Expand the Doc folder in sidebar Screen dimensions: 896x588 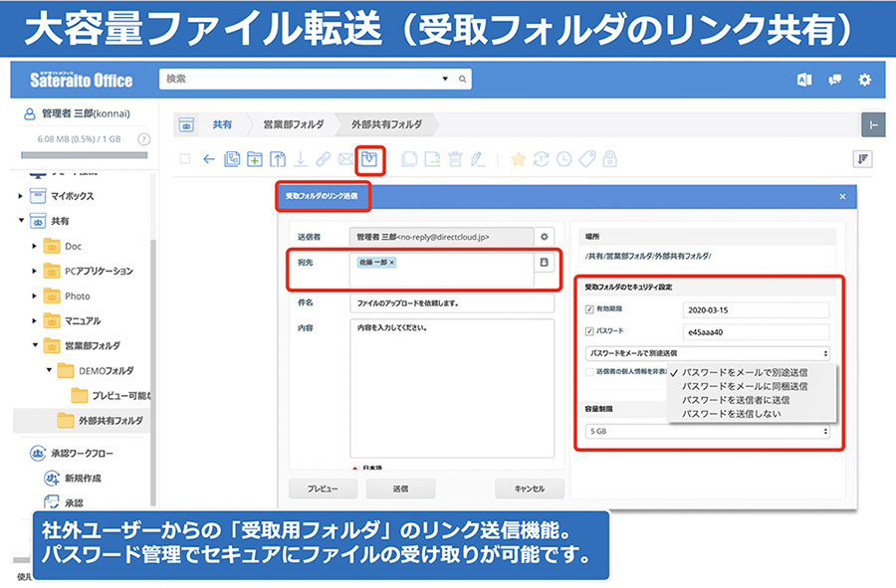[35, 246]
